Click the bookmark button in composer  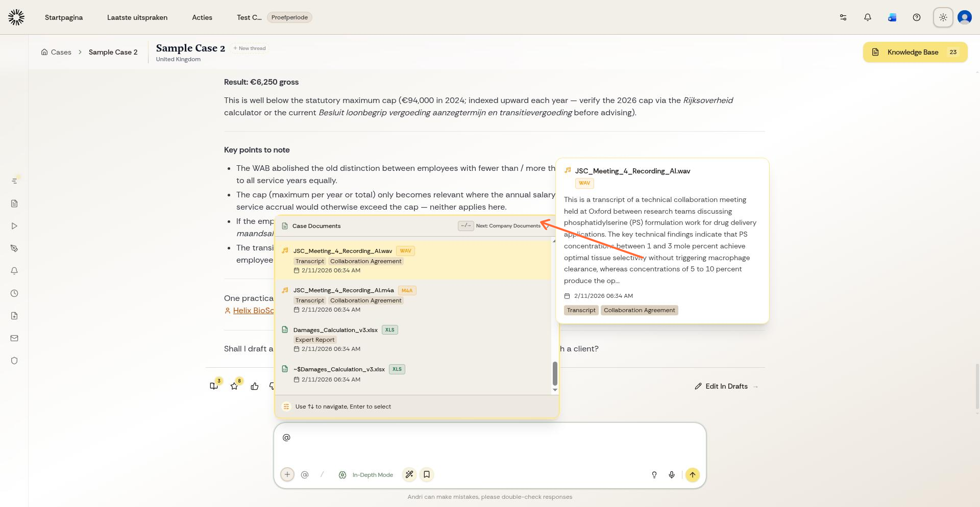tap(427, 474)
